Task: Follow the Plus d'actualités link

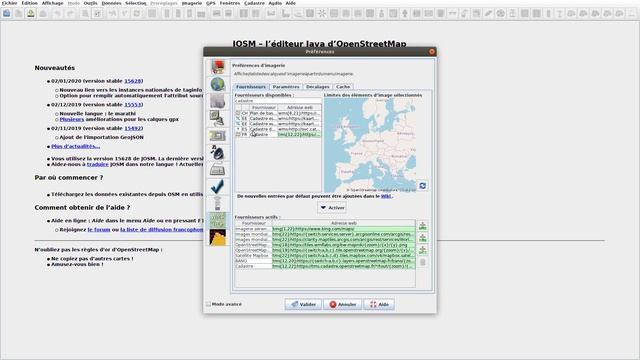Action: pyautogui.click(x=76, y=146)
